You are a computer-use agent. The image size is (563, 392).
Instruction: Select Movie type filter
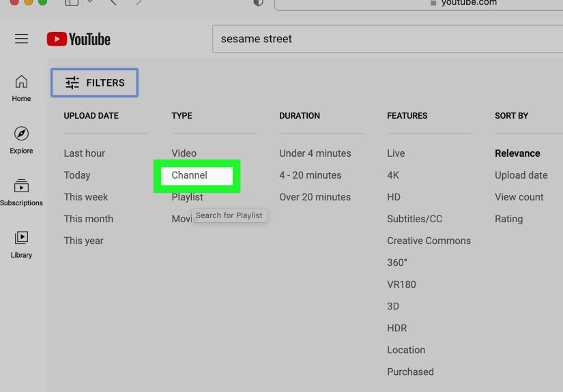tap(182, 219)
